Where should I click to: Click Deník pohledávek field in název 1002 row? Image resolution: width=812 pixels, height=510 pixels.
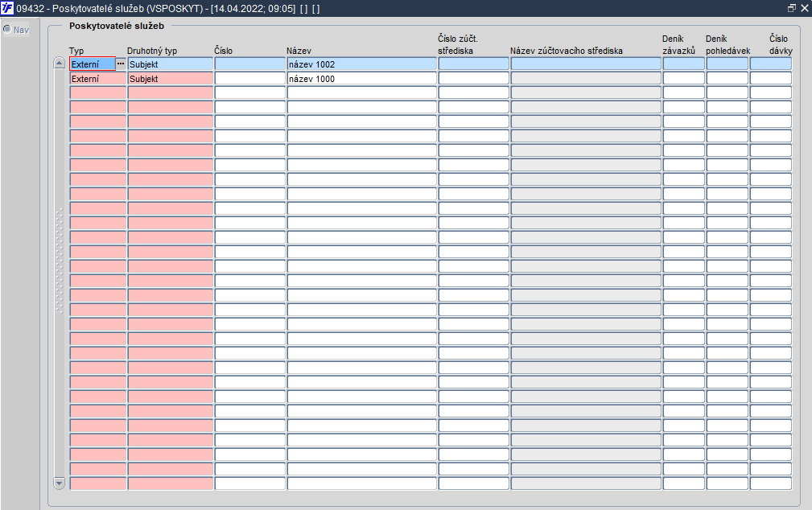[727, 64]
